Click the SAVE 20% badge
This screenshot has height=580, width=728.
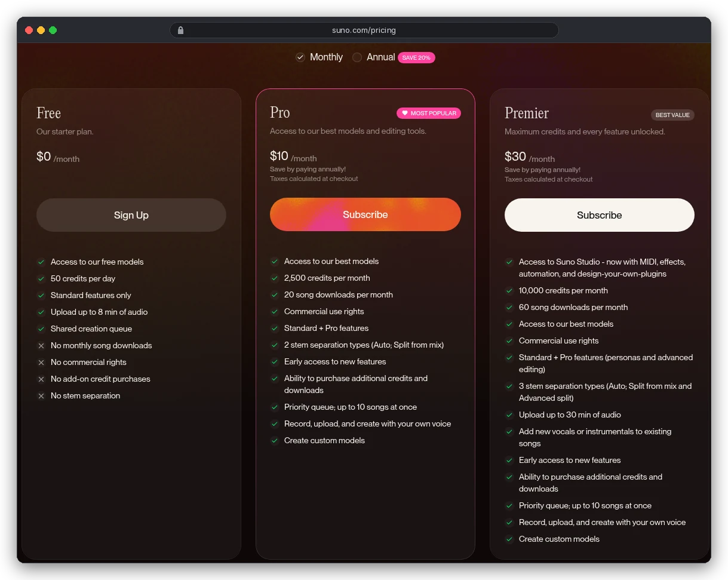click(416, 58)
